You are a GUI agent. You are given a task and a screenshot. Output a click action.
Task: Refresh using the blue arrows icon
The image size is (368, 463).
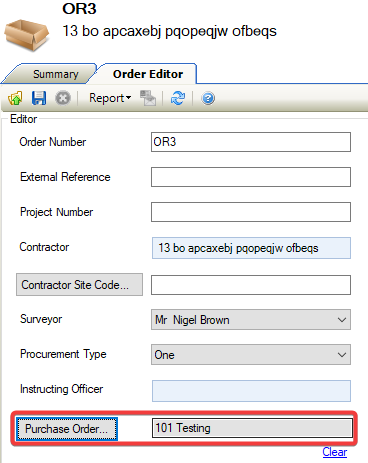tap(178, 98)
